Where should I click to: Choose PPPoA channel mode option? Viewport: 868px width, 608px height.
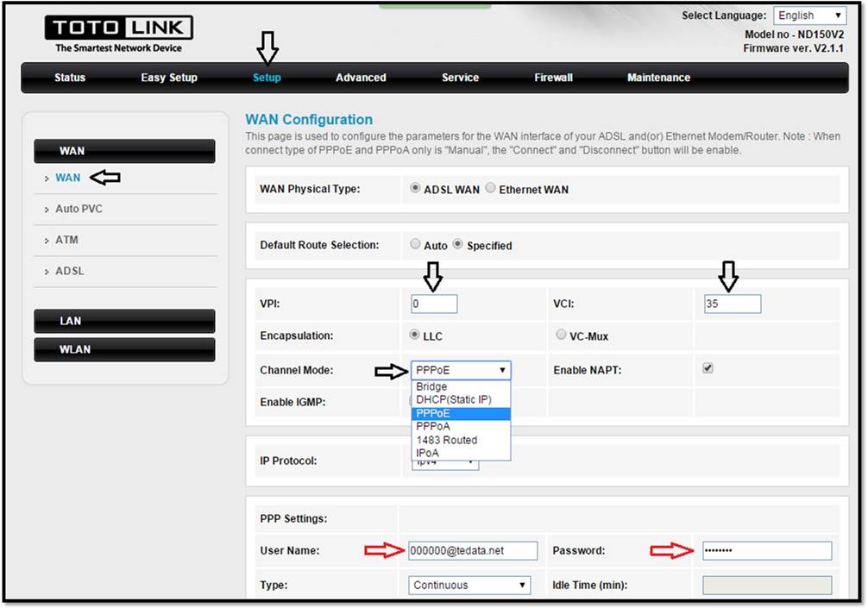461,427
